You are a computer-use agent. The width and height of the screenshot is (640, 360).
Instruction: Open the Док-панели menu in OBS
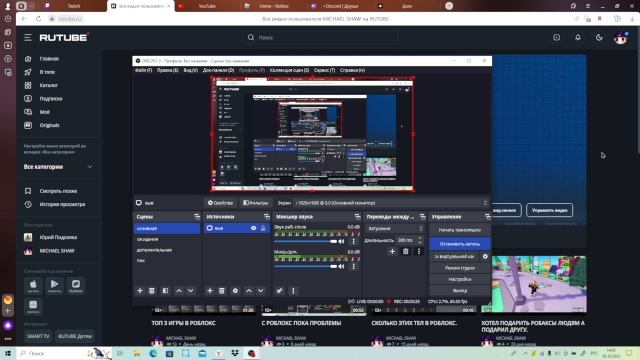click(x=218, y=70)
